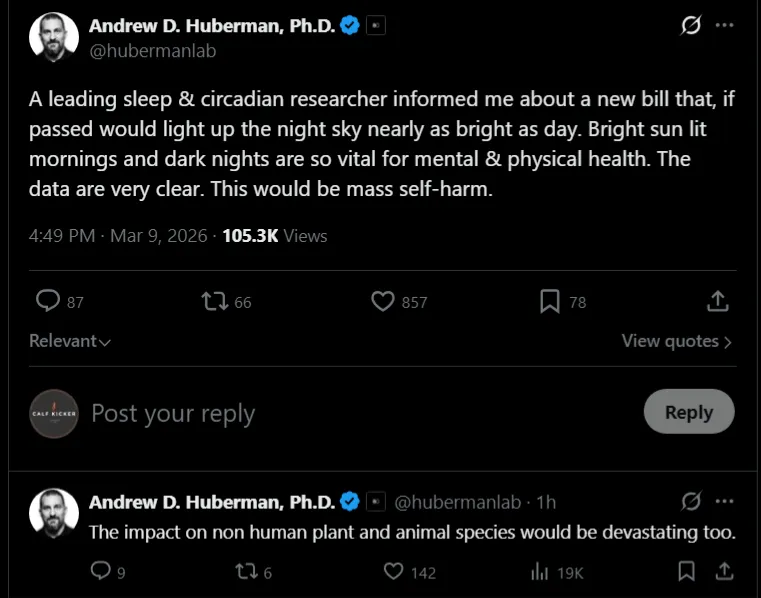The width and height of the screenshot is (761, 598).
Task: Like the follow-up reply tweet
Action: coord(394,571)
